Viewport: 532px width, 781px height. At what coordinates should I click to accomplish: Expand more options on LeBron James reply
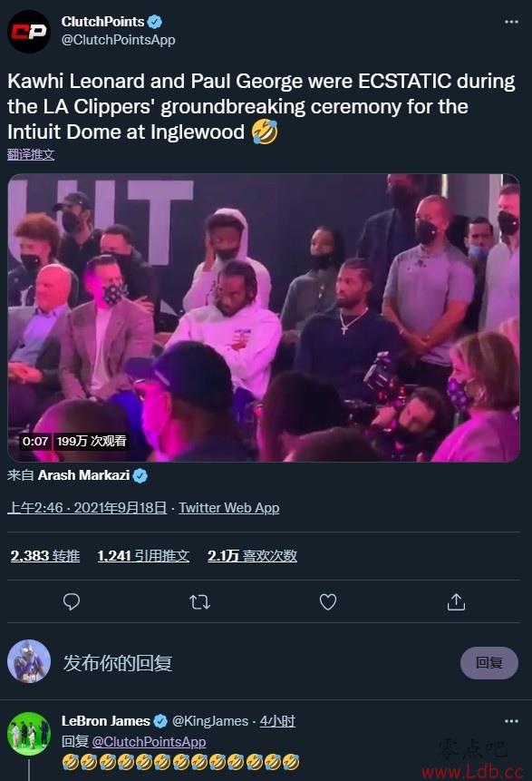click(511, 721)
